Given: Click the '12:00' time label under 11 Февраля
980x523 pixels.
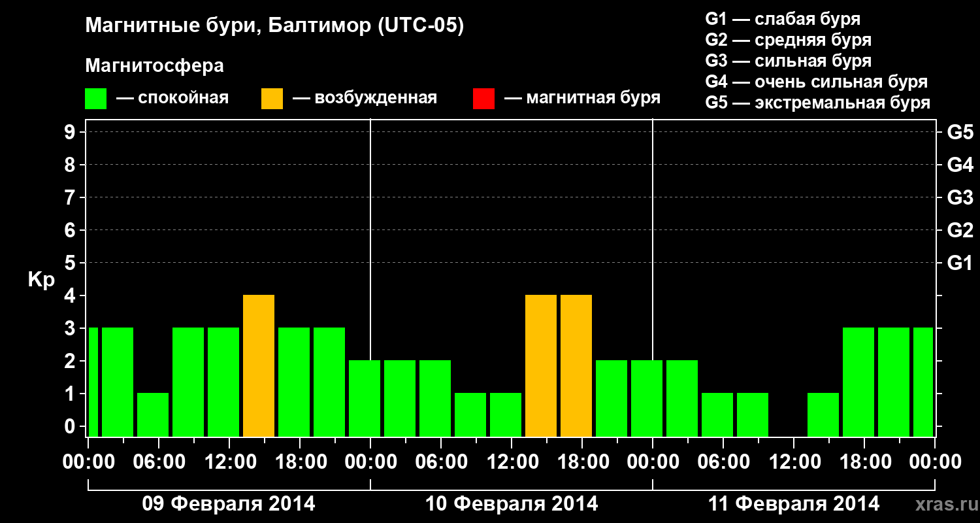Looking at the screenshot, I should point(794,462).
